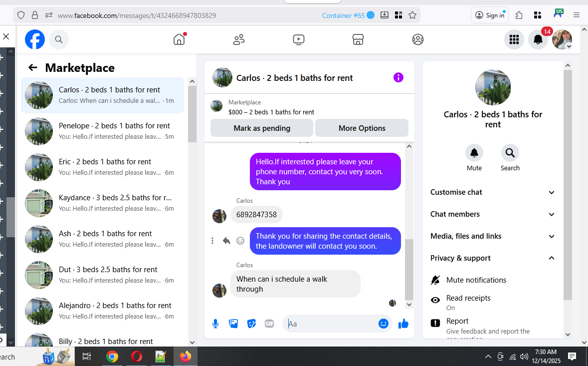Send a thumbs-up like
The width and height of the screenshot is (588, 366).
[403, 324]
